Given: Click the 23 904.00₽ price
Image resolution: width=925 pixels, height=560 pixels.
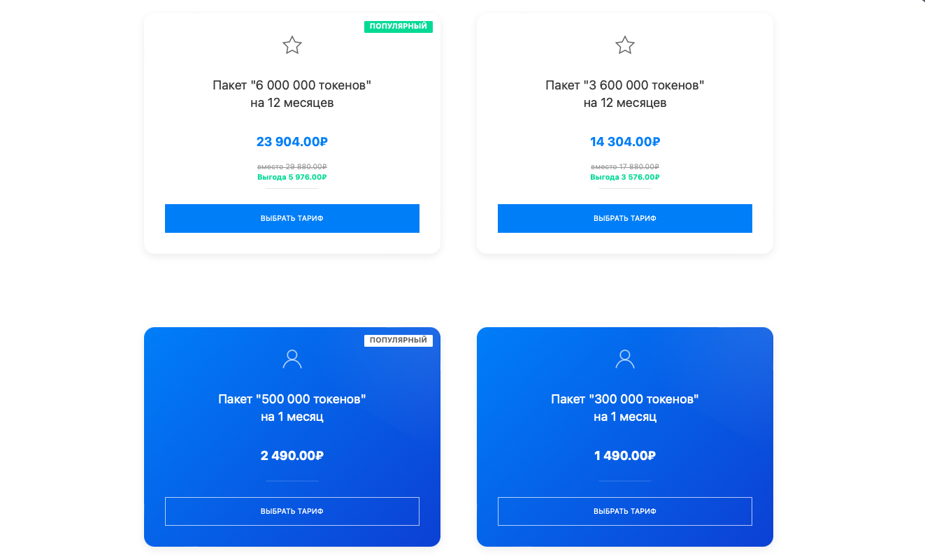Looking at the screenshot, I should tap(292, 142).
